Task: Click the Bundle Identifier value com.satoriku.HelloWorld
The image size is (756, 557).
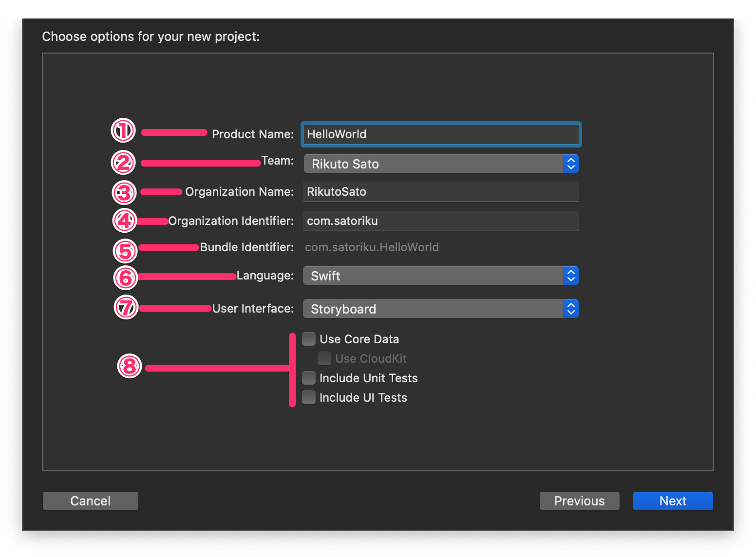Action: tap(372, 247)
